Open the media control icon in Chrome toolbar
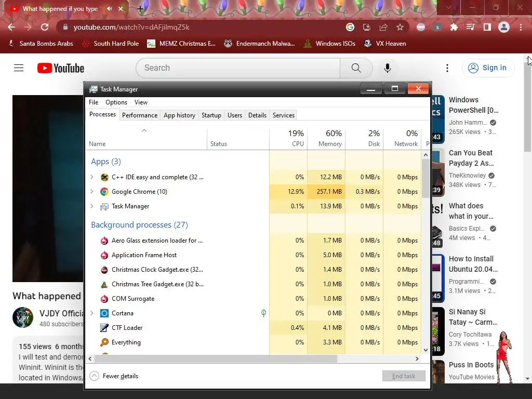 [x=470, y=27]
